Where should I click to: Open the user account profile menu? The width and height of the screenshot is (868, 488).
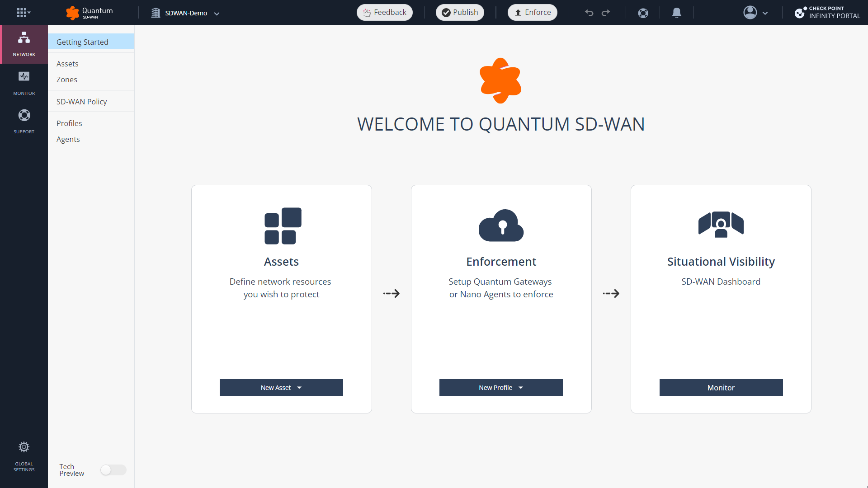click(754, 12)
